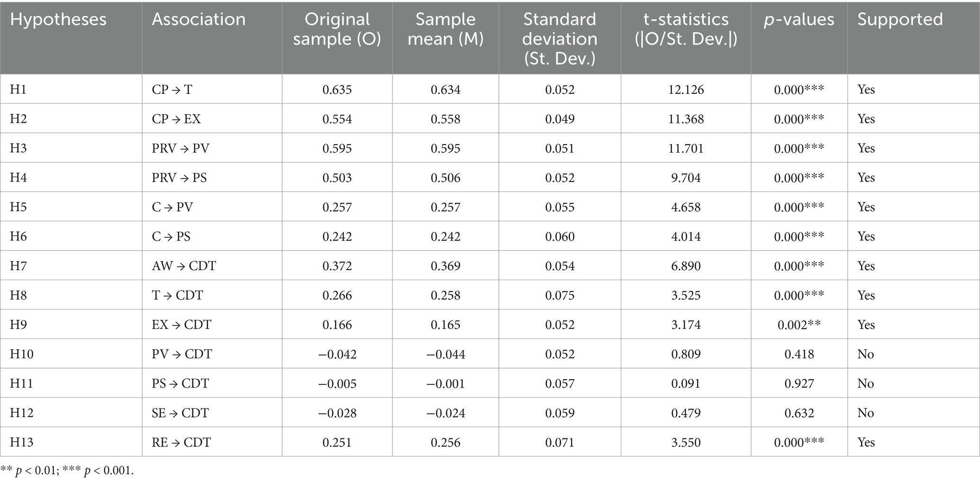Click the Standard deviation header cell
The image size is (980, 482).
(560, 39)
